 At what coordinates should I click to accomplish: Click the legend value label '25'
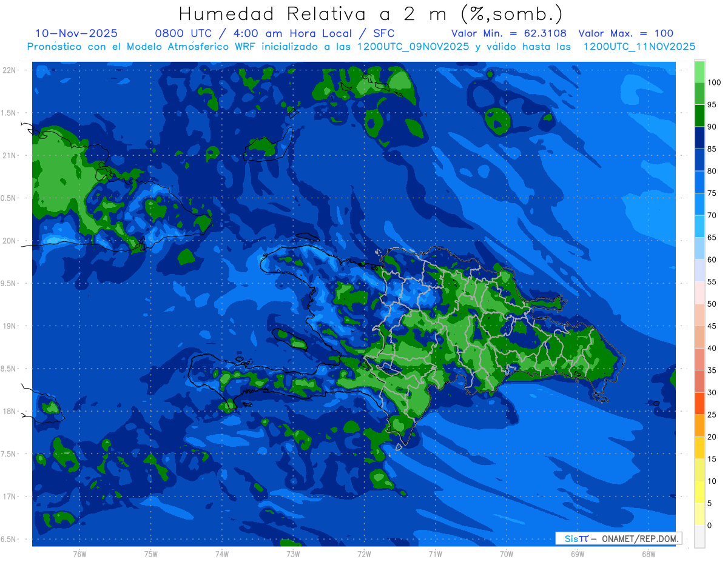(712, 415)
